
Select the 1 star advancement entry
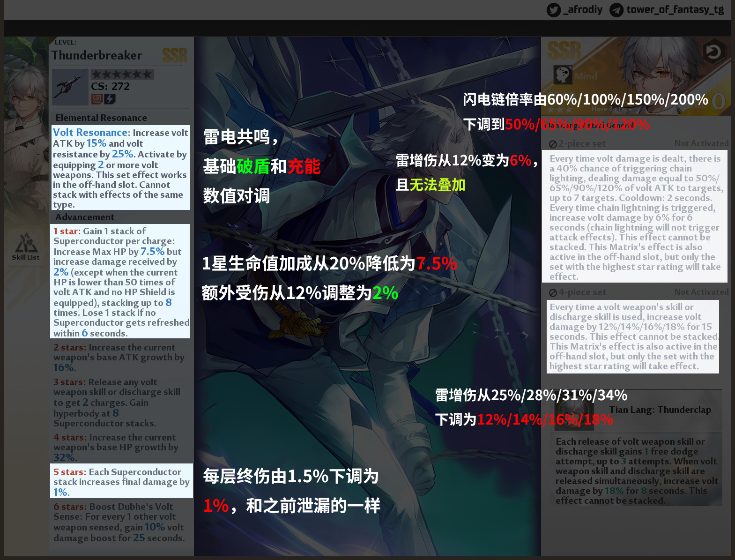pyautogui.click(x=120, y=281)
